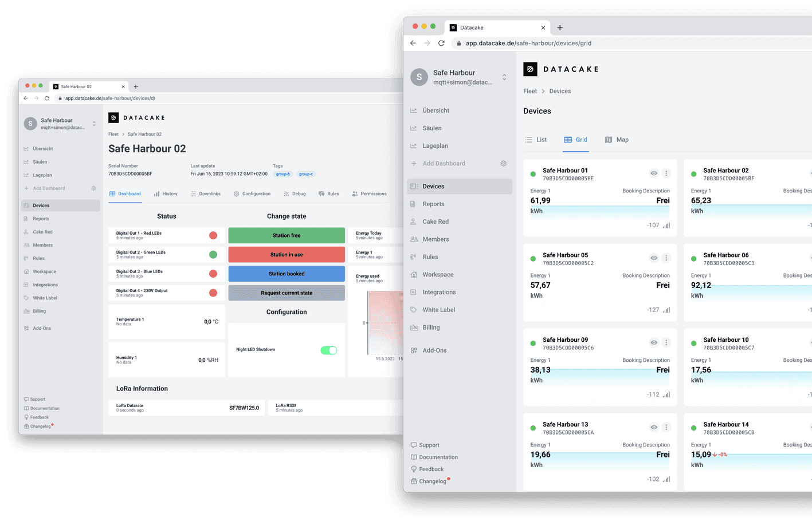Click the front browser window address bar
812x525 pixels.
click(x=630, y=43)
